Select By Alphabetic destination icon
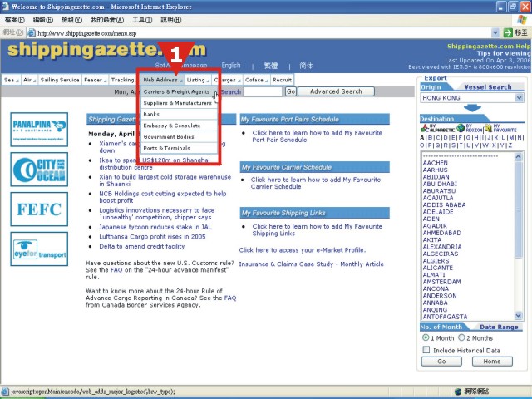Image resolution: width=532 pixels, height=399 pixels. [437, 128]
